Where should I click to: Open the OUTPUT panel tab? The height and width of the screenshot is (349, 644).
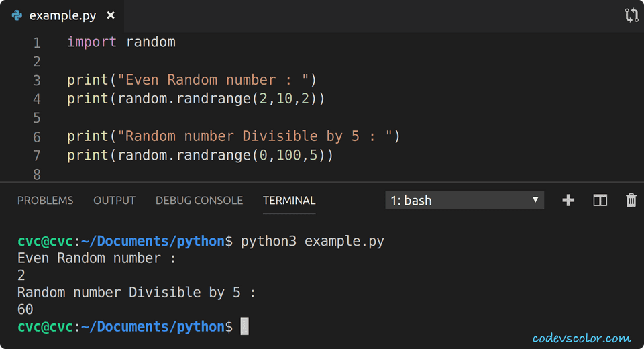pos(114,200)
